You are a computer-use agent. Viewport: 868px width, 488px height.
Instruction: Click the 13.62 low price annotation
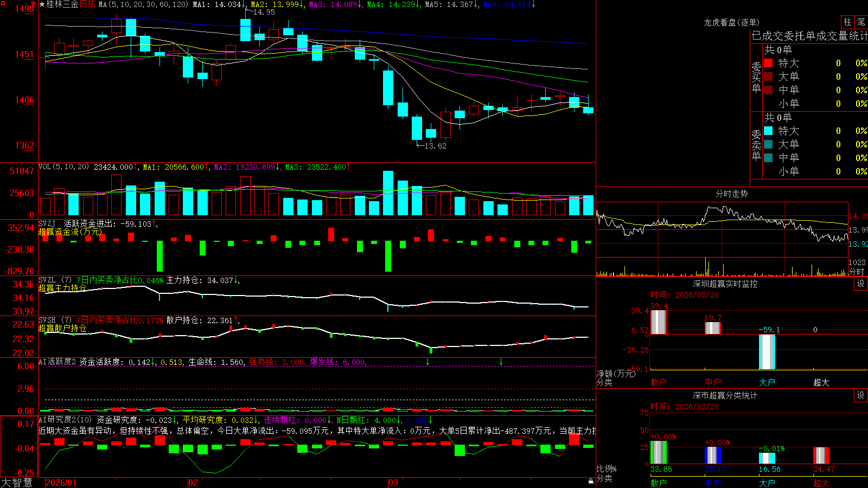[x=431, y=146]
